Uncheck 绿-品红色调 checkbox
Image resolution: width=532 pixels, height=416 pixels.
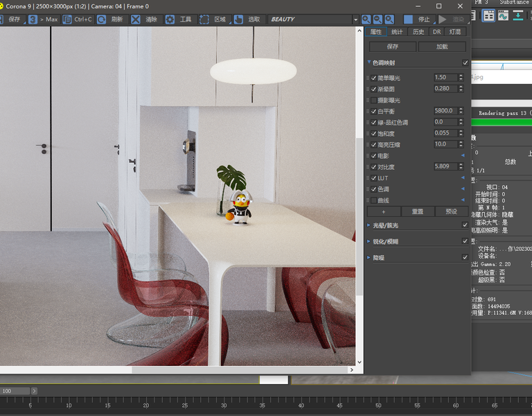pos(374,123)
